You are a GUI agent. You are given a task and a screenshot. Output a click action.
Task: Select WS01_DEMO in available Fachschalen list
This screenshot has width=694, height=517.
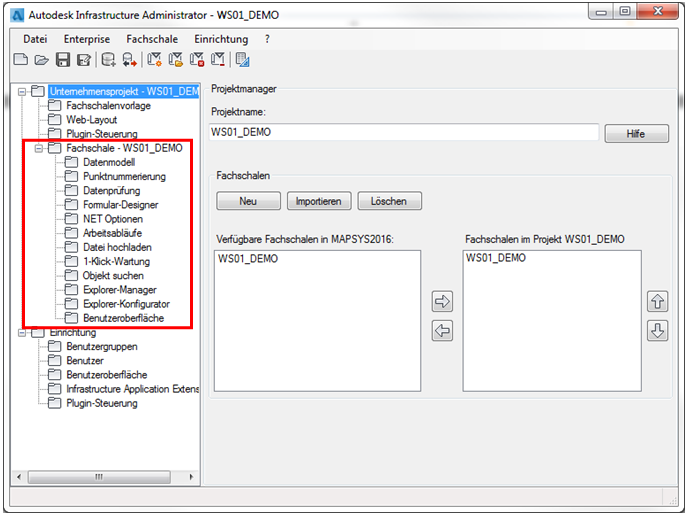click(x=247, y=258)
